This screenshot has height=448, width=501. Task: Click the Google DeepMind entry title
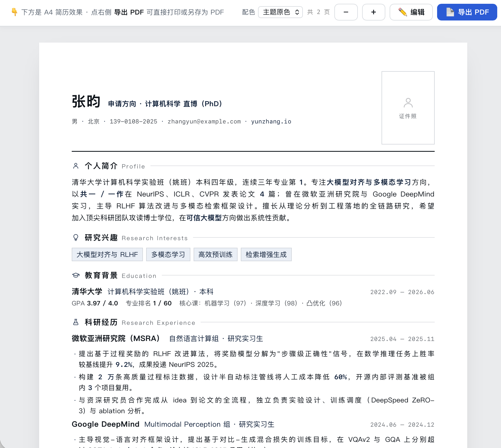click(106, 424)
